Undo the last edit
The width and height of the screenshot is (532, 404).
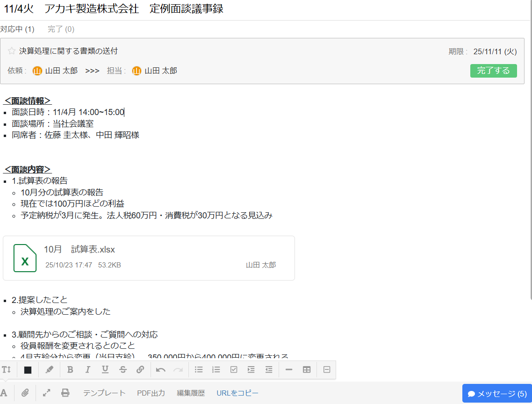click(x=161, y=369)
